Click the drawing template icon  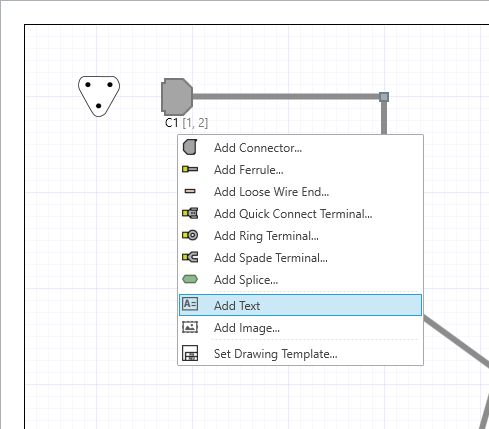pyautogui.click(x=190, y=353)
